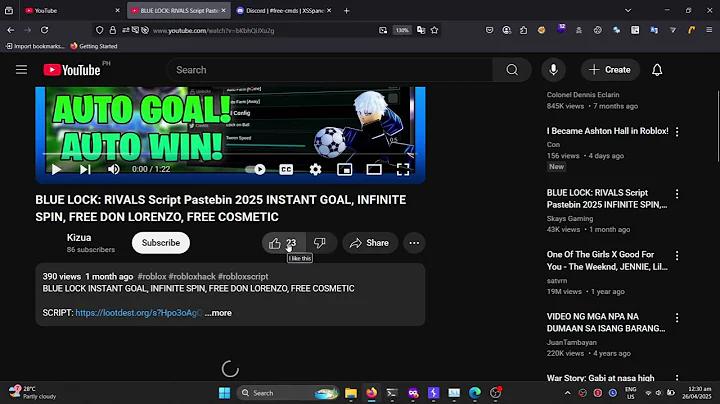This screenshot has width=720, height=404.
Task: Open Getting Started bookmark
Action: (x=94, y=46)
